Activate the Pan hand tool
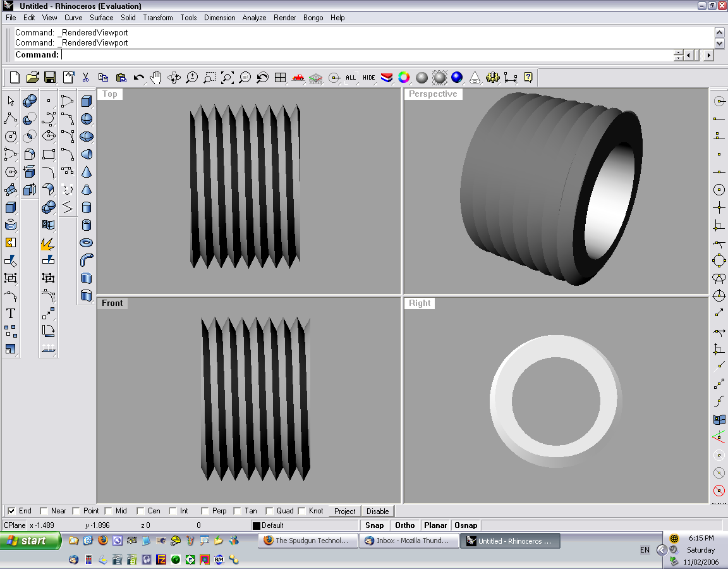Image resolution: width=728 pixels, height=569 pixels. point(156,78)
